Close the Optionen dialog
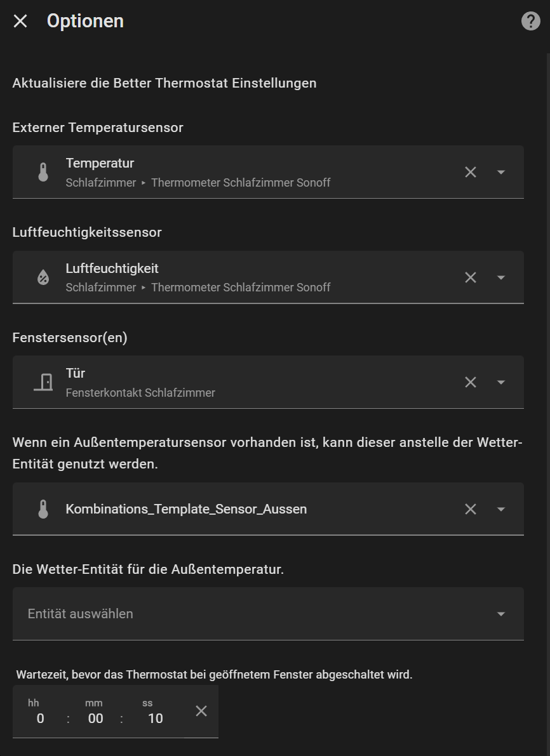 click(20, 21)
